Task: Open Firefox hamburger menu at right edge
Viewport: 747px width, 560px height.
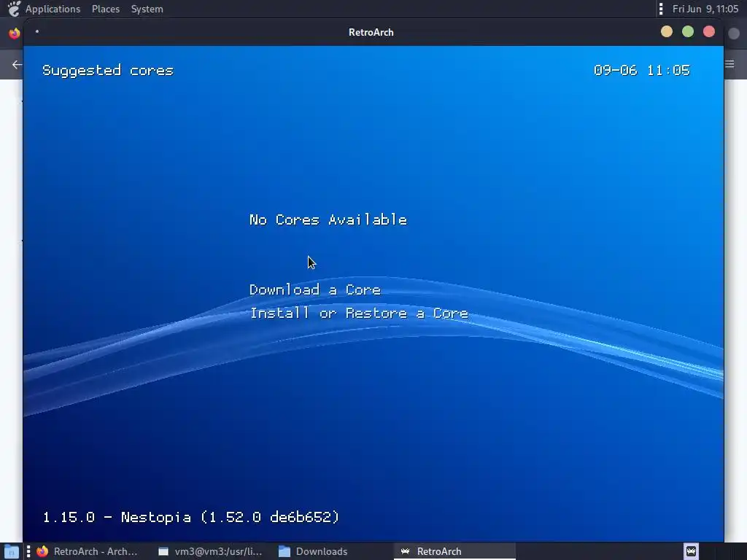Action: point(729,64)
